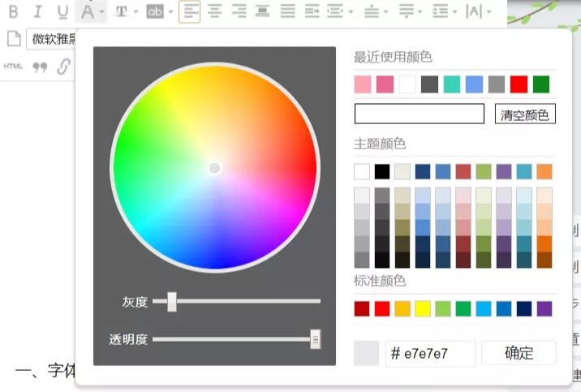Center align the text

[214, 11]
